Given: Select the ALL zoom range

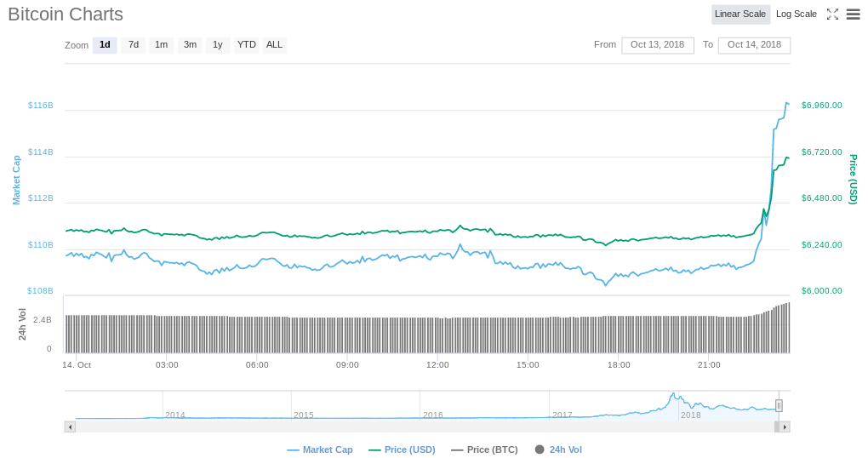Looking at the screenshot, I should (x=274, y=45).
